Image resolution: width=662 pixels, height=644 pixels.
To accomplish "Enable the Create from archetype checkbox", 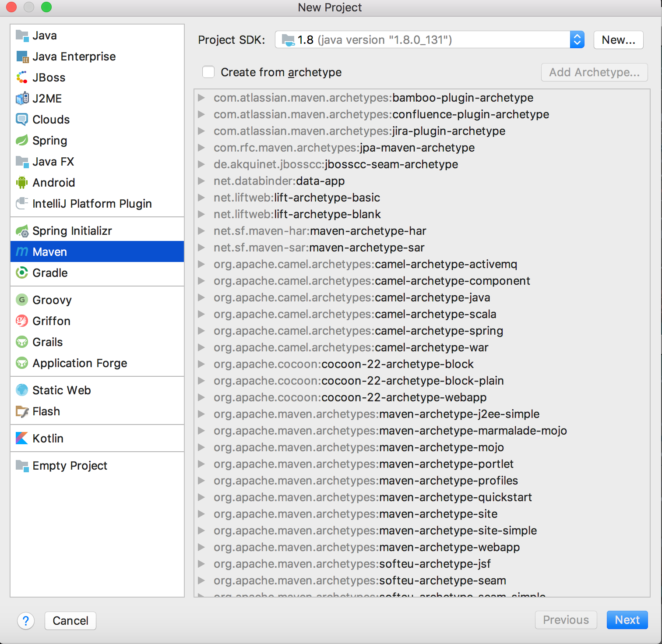I will point(208,71).
